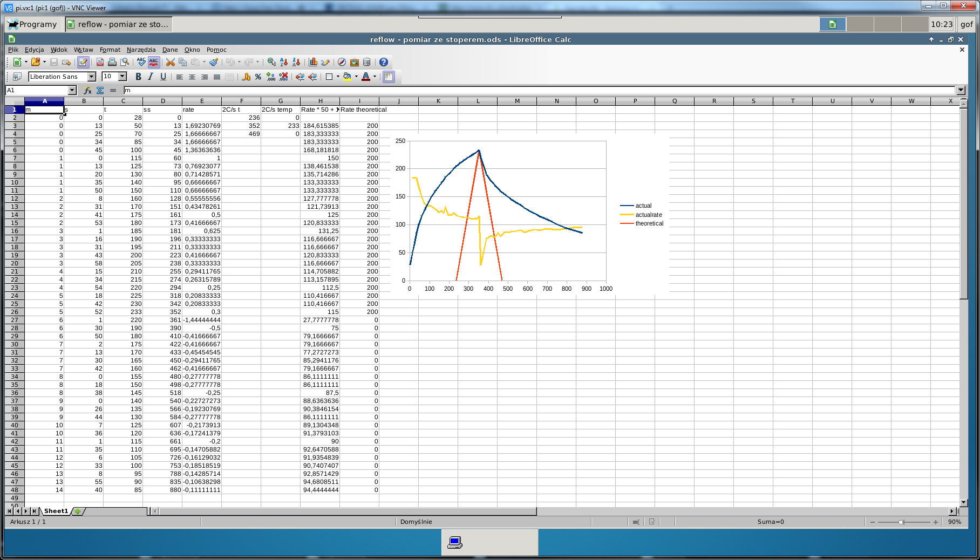Increase indent

point(312,77)
